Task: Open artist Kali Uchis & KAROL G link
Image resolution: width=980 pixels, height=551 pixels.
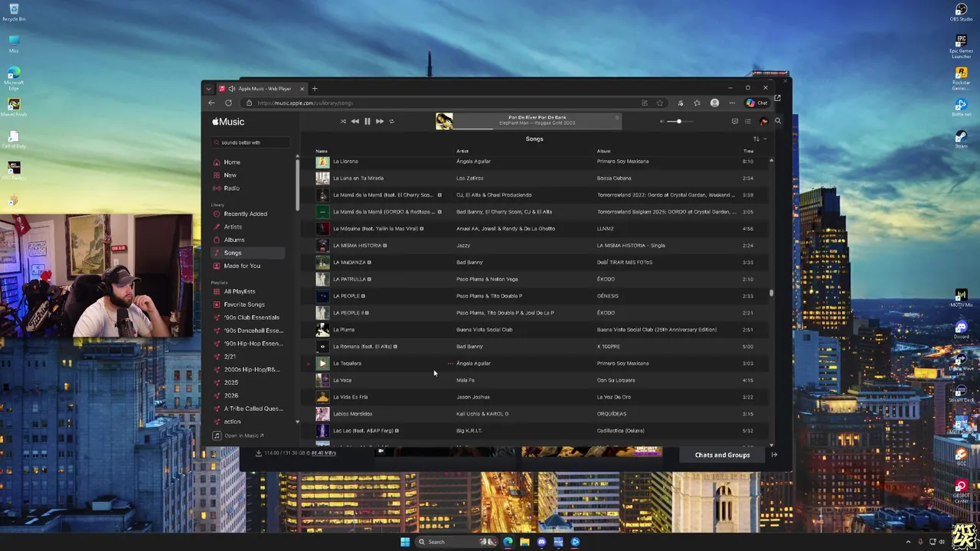Action: coord(482,414)
